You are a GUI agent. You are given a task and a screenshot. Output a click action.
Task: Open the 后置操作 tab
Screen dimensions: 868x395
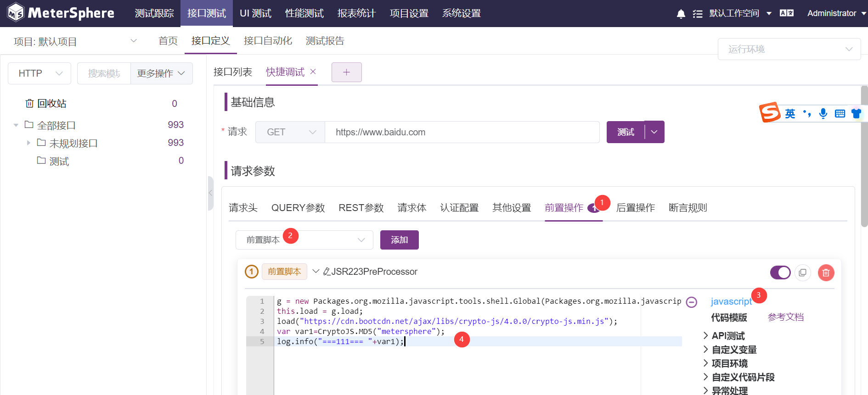pos(636,208)
